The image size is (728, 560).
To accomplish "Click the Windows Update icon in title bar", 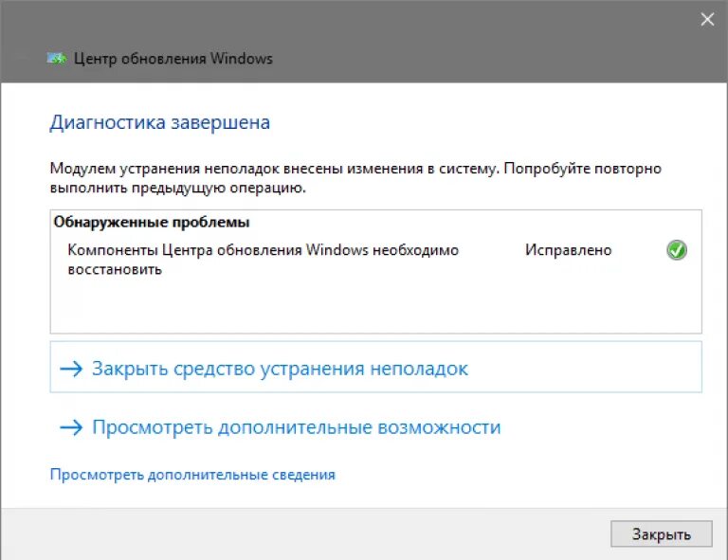I will 57,59.
